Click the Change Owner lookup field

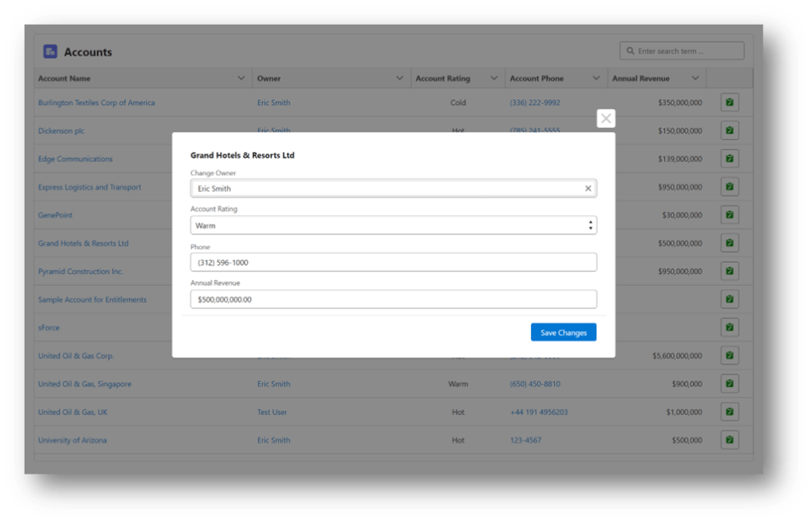(x=394, y=189)
